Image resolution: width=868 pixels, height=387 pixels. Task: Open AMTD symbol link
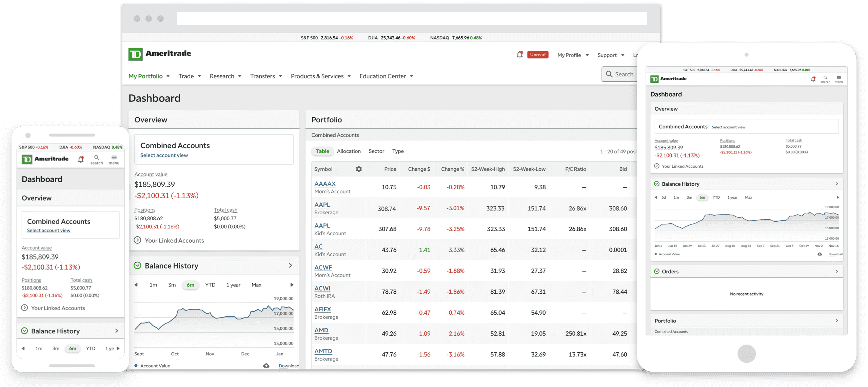click(323, 351)
